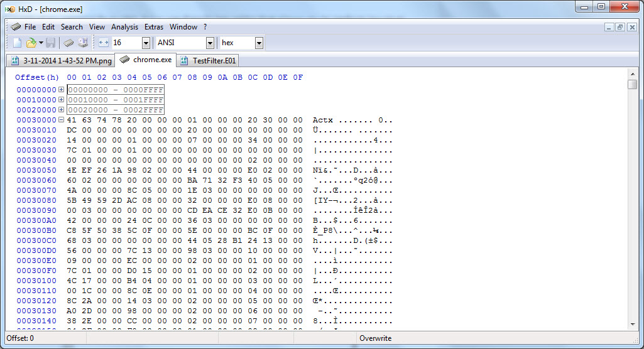The width and height of the screenshot is (644, 349).
Task: Click the Save floppy disk icon
Action: pyautogui.click(x=50, y=43)
